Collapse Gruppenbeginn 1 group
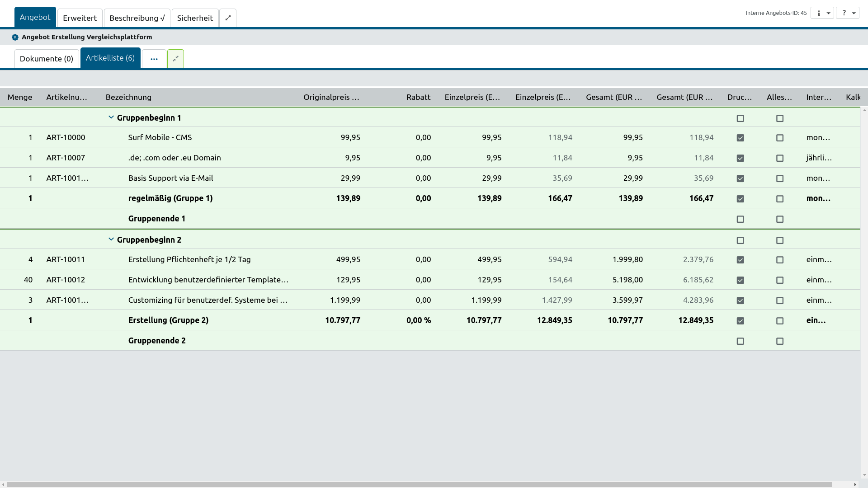 click(x=111, y=117)
